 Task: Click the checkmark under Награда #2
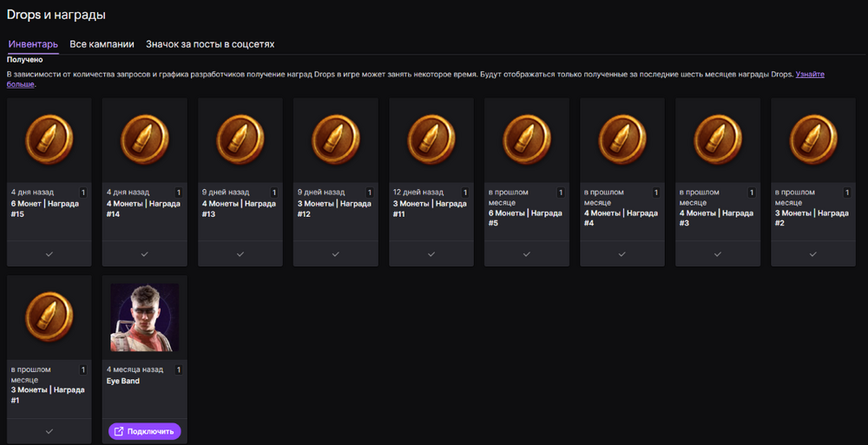point(813,254)
